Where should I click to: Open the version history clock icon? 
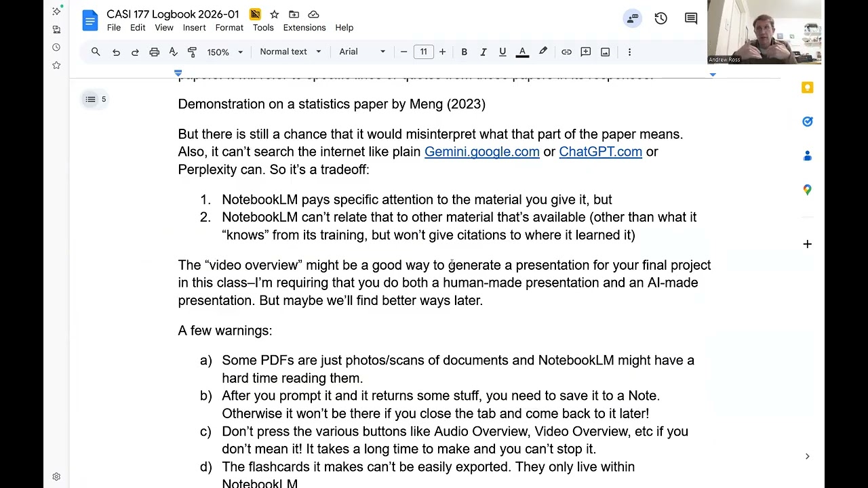pos(660,18)
